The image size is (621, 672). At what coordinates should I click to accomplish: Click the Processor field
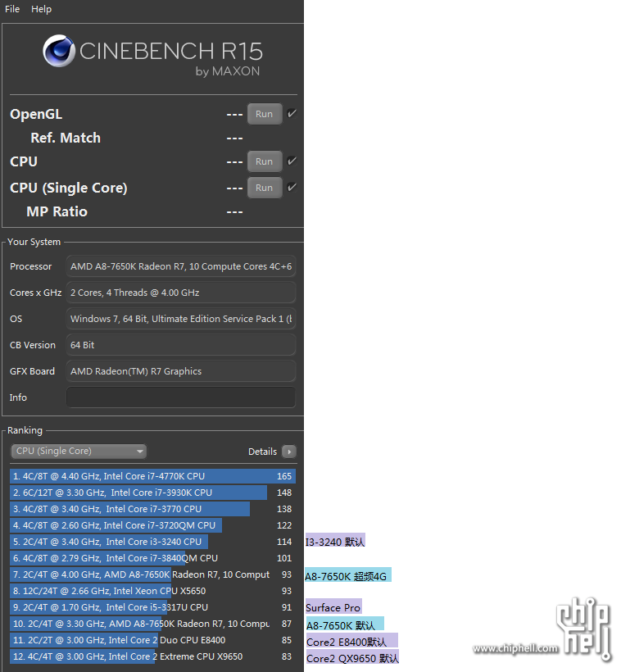click(181, 266)
